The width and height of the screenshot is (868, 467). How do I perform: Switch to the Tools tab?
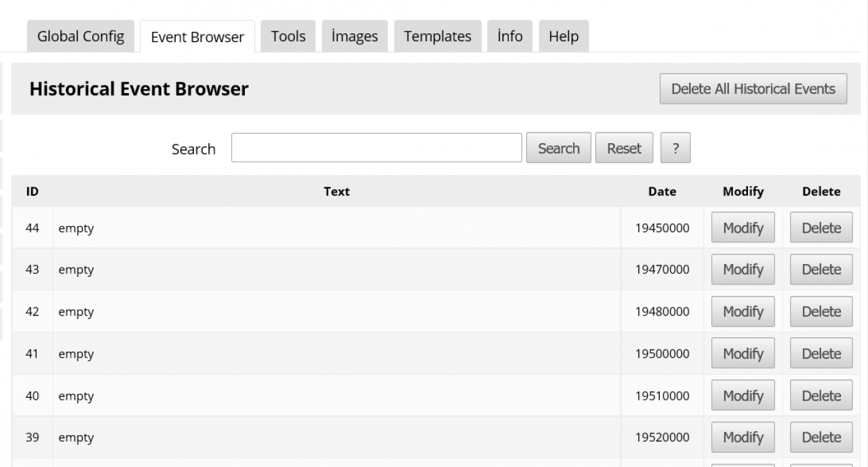(x=288, y=37)
